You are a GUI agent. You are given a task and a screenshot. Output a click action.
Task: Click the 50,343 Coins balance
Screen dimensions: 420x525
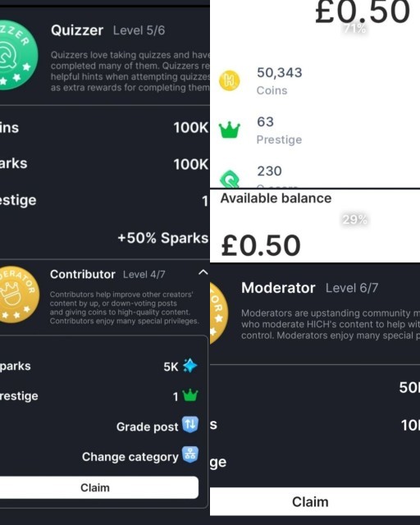[280, 80]
